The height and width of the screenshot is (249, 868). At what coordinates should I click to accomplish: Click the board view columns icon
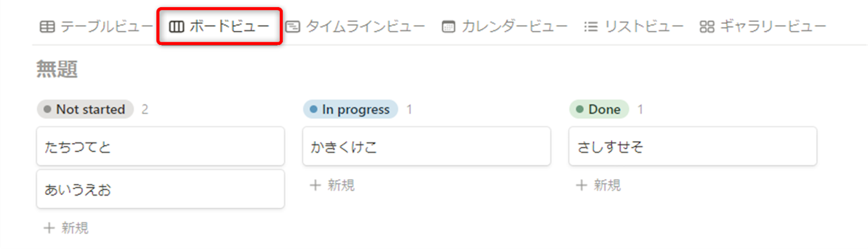click(176, 27)
